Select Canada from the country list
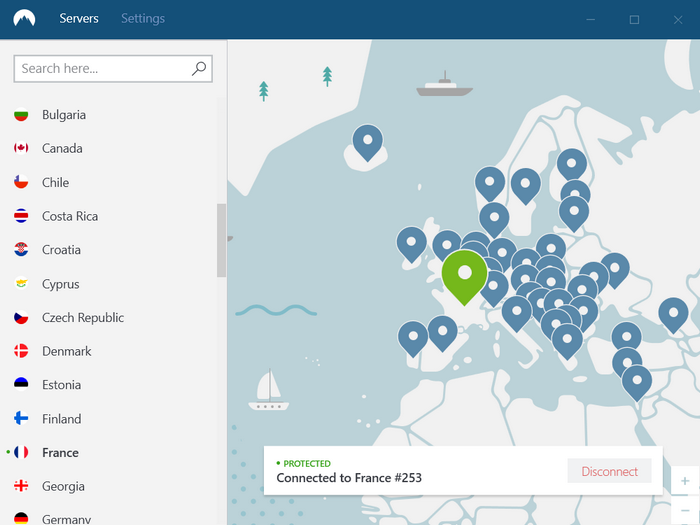 (62, 148)
